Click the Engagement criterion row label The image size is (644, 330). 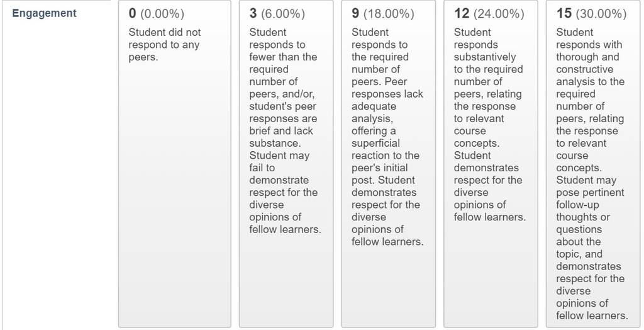click(x=45, y=13)
